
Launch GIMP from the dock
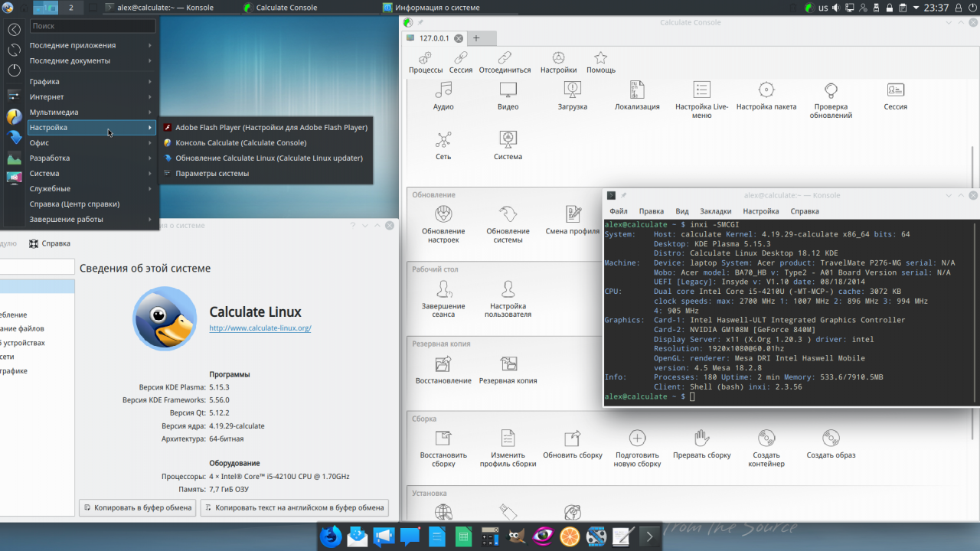[517, 536]
